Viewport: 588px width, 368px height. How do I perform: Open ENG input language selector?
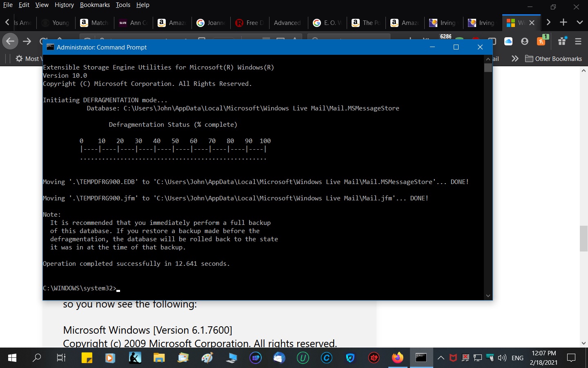517,358
